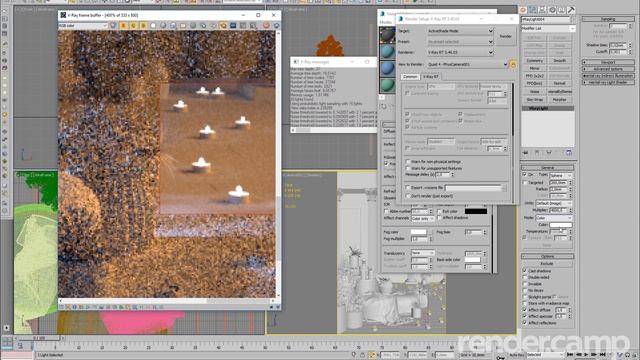Screen dimensions: 640x360
Task: Click the Symmetry modifier button
Action: click(534, 60)
